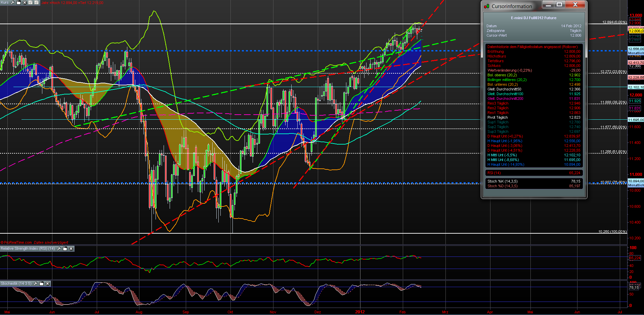Duplicate the Stochastik (14 3 5) panel

coord(41,284)
